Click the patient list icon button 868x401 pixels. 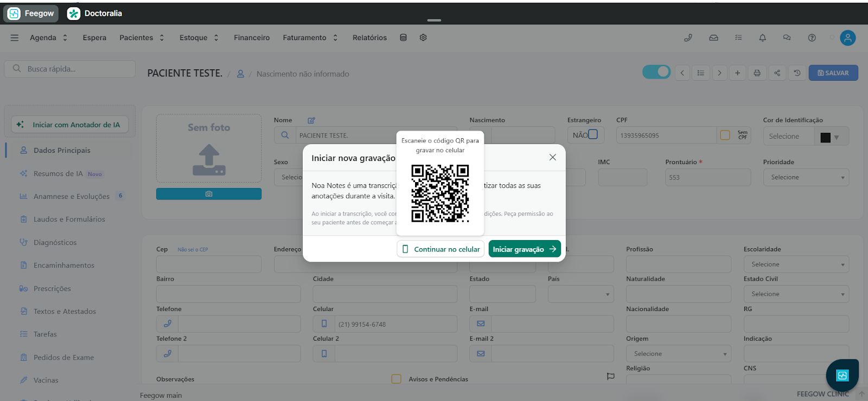[x=701, y=73]
